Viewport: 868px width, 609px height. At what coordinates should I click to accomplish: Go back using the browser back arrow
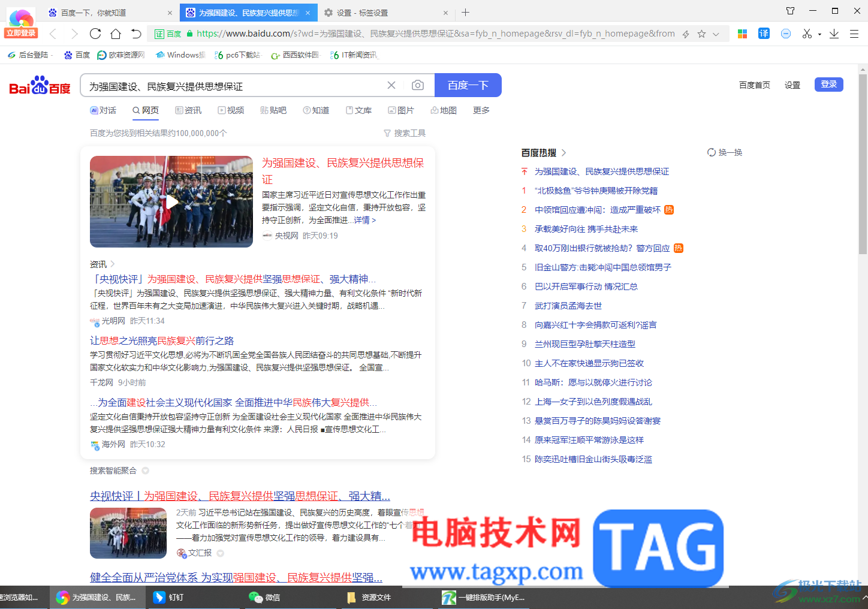pyautogui.click(x=53, y=34)
